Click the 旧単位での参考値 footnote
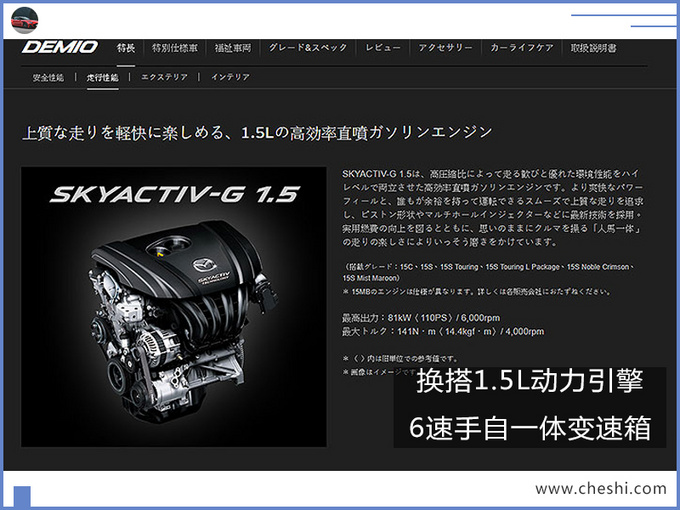680x510 pixels. point(400,359)
